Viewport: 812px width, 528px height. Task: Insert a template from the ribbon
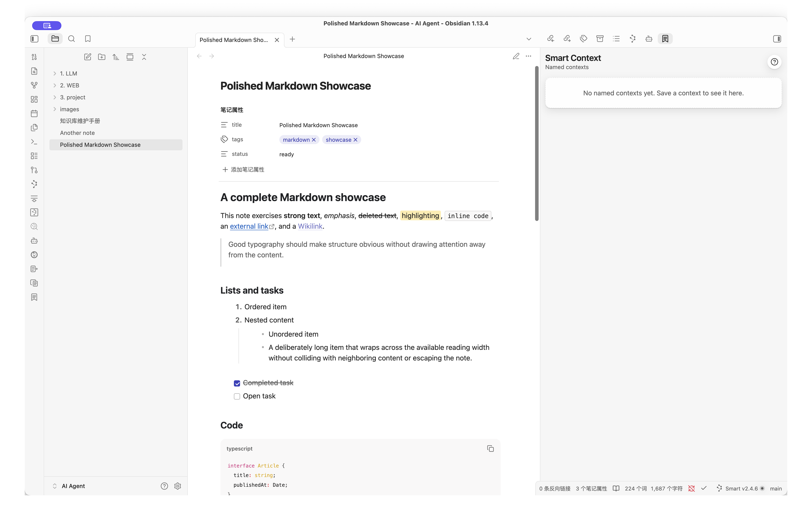click(x=34, y=128)
